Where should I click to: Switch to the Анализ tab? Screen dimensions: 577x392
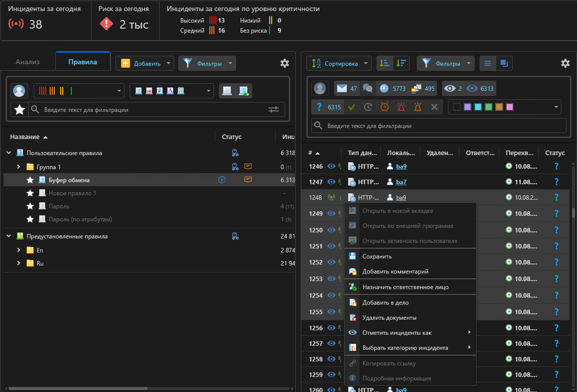[x=28, y=62]
